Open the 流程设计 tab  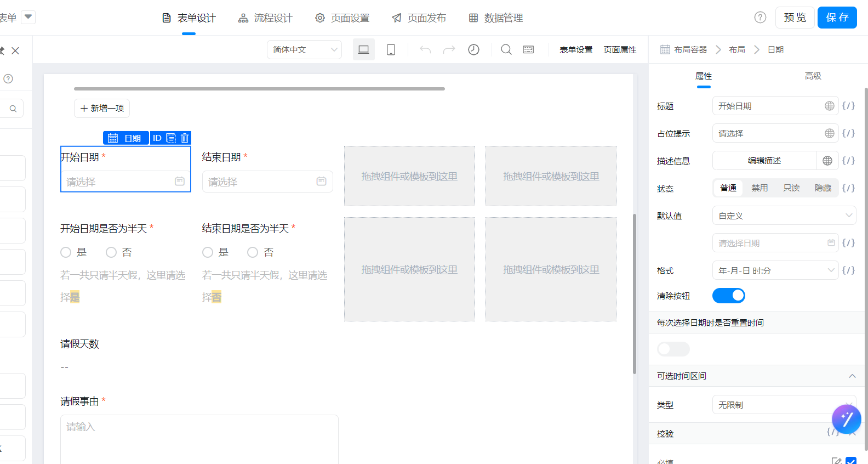pos(265,18)
